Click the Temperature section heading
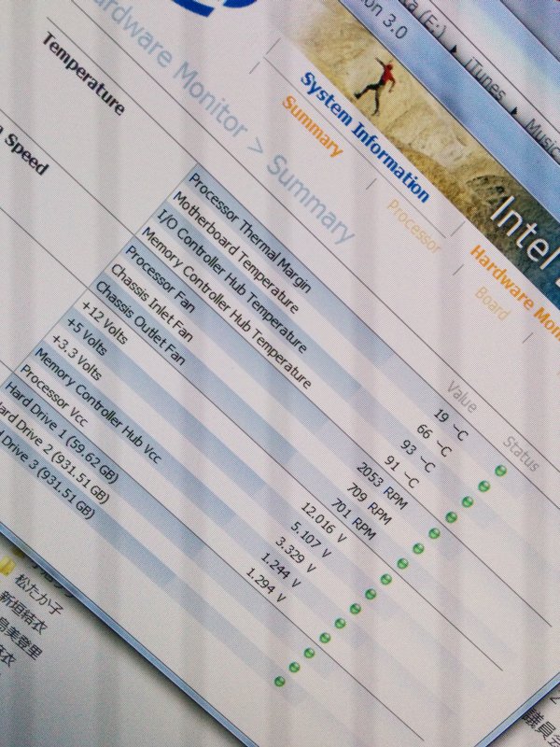560x747 pixels. coord(83,74)
